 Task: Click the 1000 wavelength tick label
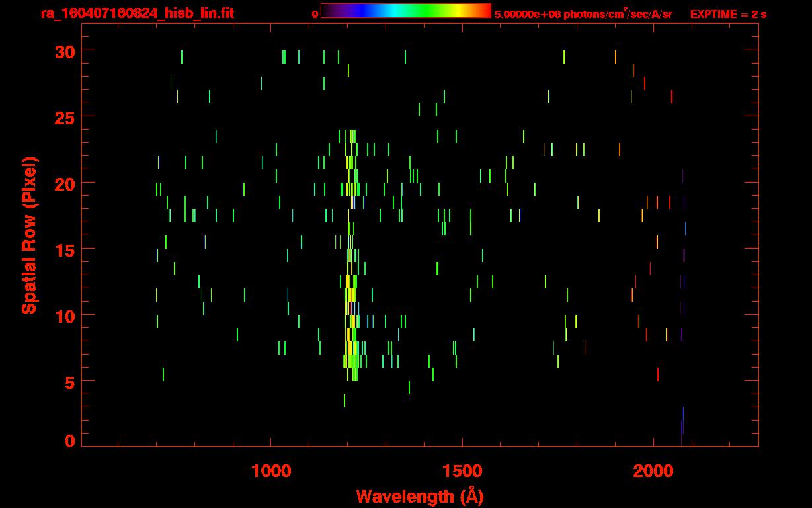pyautogui.click(x=271, y=471)
